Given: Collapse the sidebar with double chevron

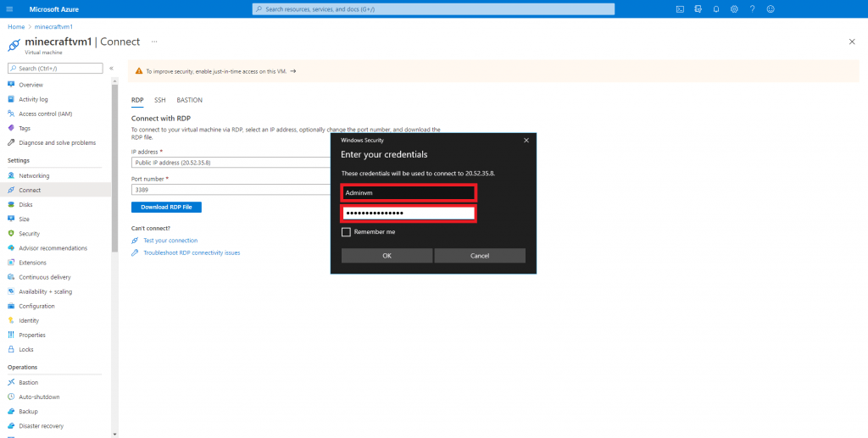Looking at the screenshot, I should (x=111, y=68).
